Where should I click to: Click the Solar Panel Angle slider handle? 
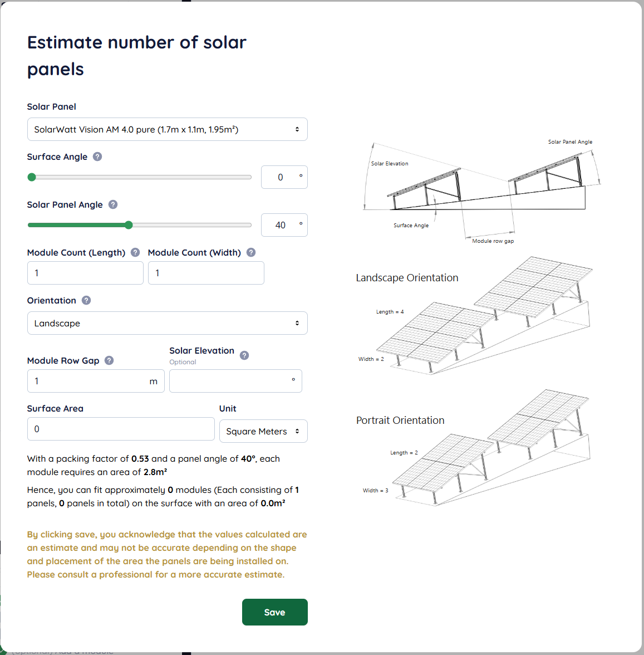click(x=129, y=225)
